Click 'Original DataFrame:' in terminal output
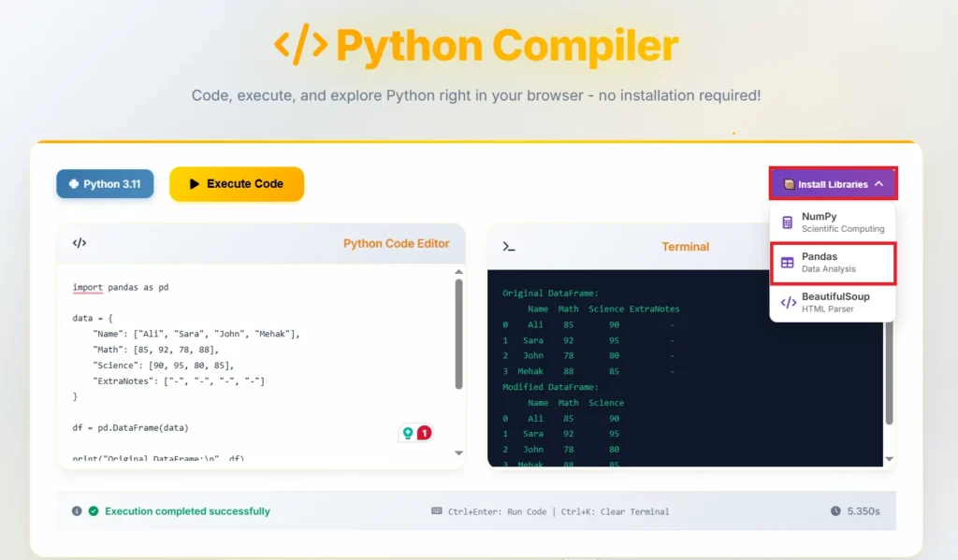Screen dimensions: 958x560 tap(550, 294)
